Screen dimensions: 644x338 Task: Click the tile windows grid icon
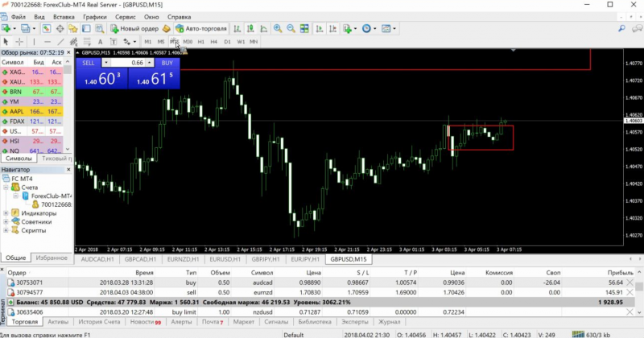point(305,29)
